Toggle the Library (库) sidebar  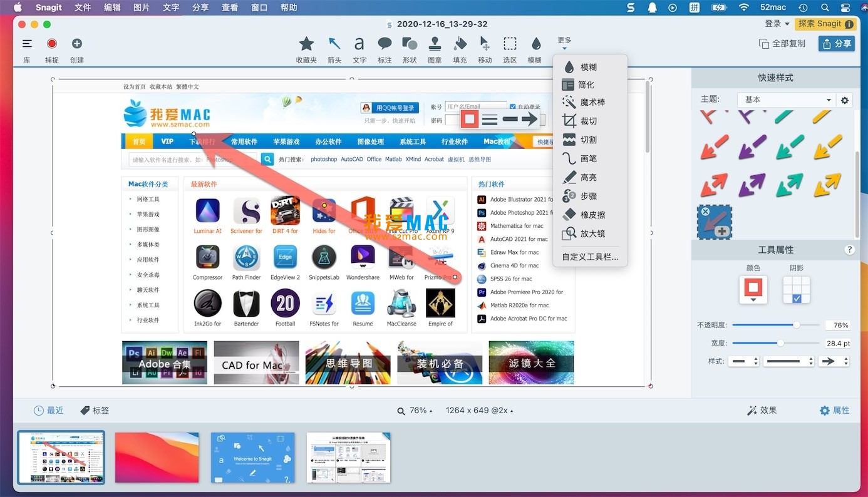27,44
